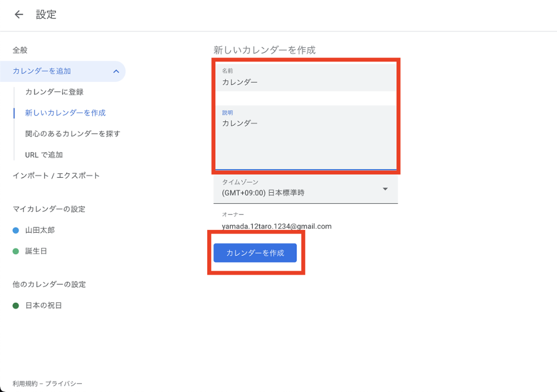Click the blue dot beside 山田太郎
Image resolution: width=557 pixels, height=392 pixels.
click(x=16, y=231)
